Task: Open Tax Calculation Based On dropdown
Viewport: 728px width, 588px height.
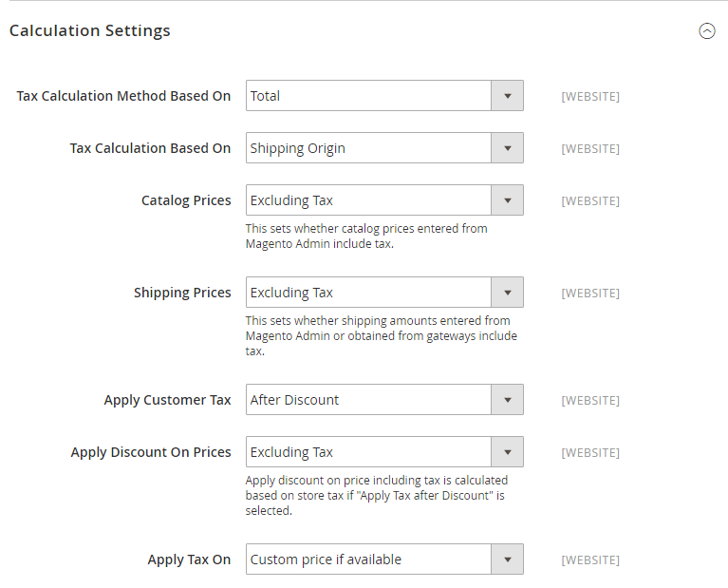Action: click(x=384, y=148)
